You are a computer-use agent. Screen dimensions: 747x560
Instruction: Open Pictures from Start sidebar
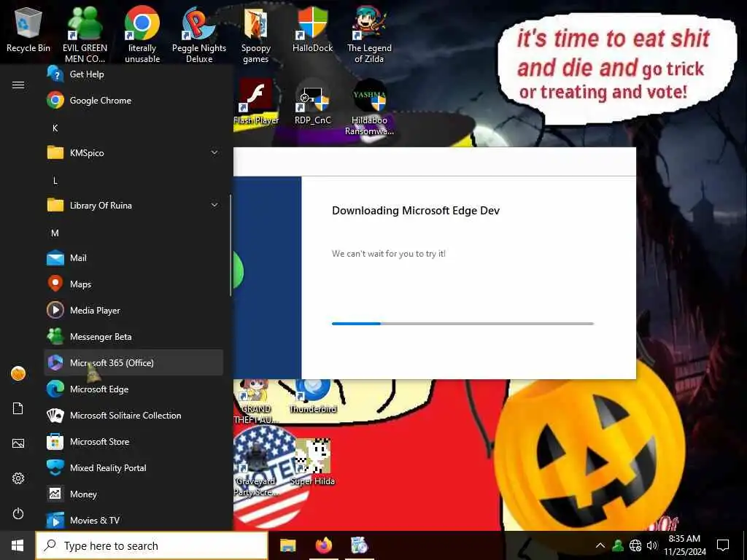18,443
